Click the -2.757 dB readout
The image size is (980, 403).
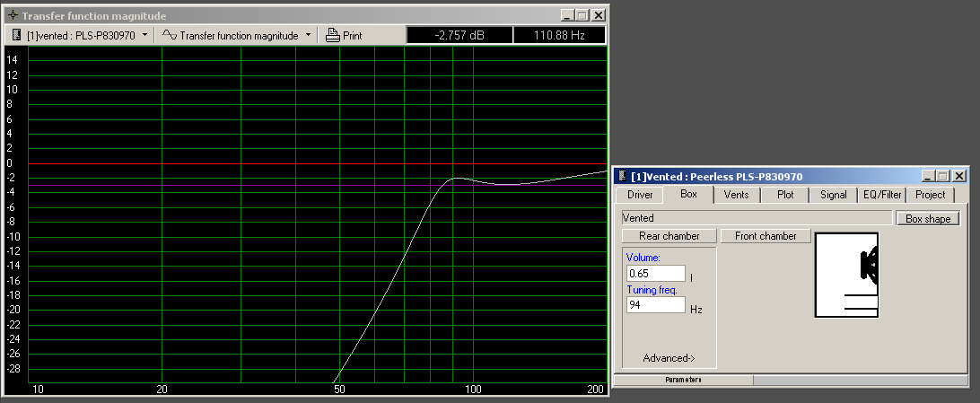[x=459, y=36]
